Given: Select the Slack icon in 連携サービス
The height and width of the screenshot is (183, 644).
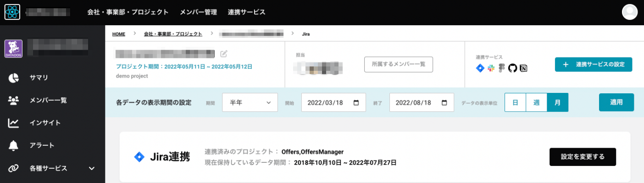Looking at the screenshot, I should coord(491,68).
